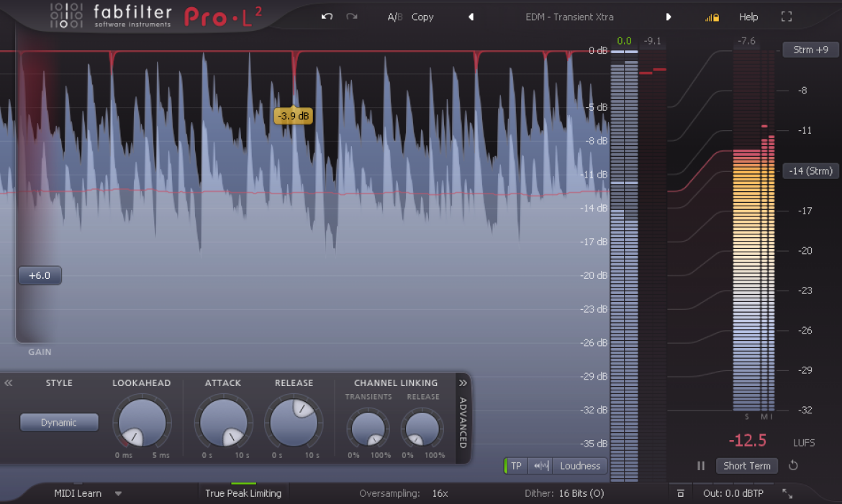The width and height of the screenshot is (842, 504).
Task: Open the Short Term loudness mode selector
Action: [747, 466]
